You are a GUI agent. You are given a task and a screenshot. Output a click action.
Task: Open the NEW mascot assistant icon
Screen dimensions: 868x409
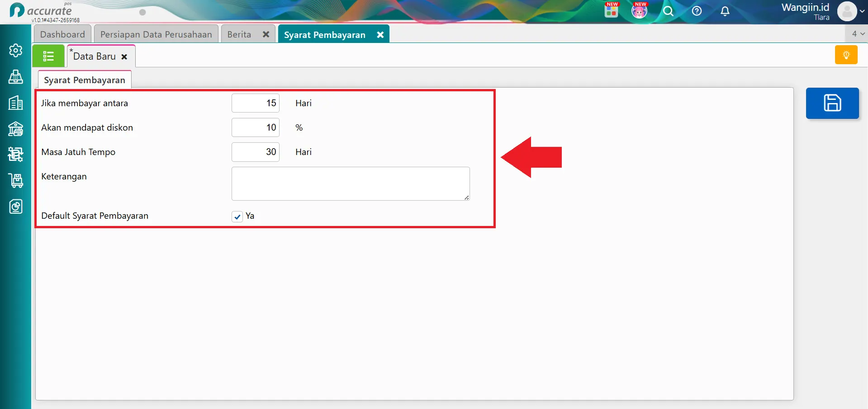coord(640,10)
